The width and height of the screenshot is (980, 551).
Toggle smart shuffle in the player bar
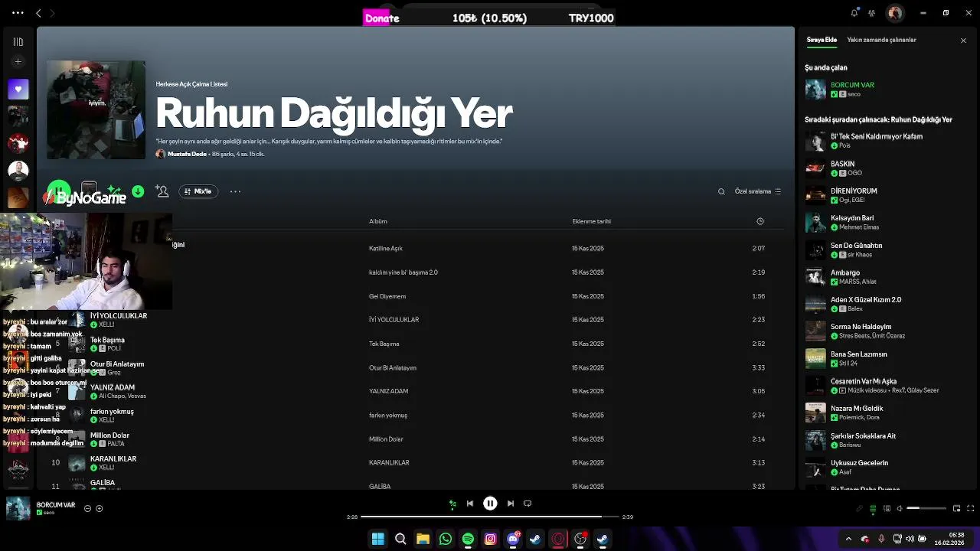452,504
